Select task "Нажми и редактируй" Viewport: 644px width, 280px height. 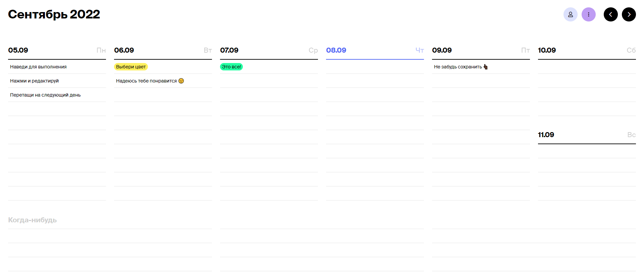34,81
